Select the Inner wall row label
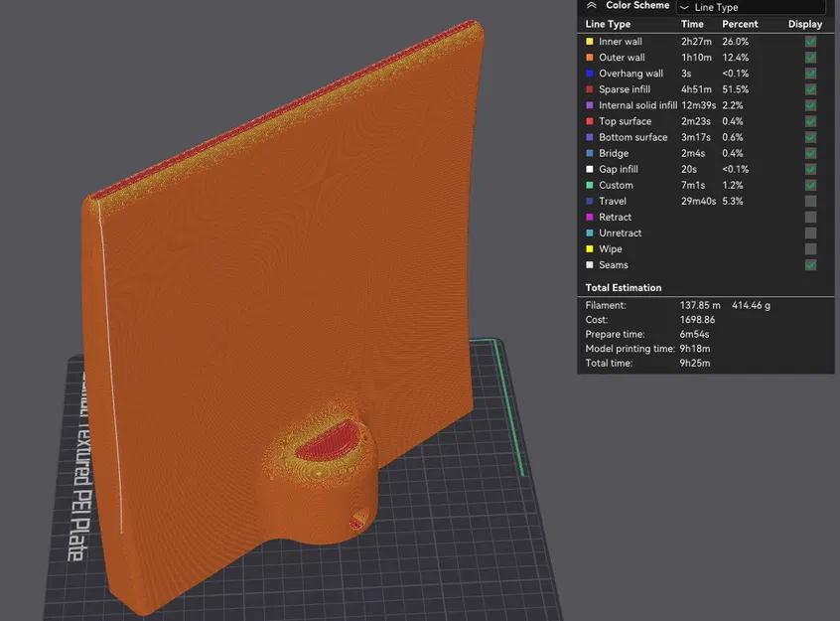Viewport: 840px width, 621px height. (x=621, y=42)
